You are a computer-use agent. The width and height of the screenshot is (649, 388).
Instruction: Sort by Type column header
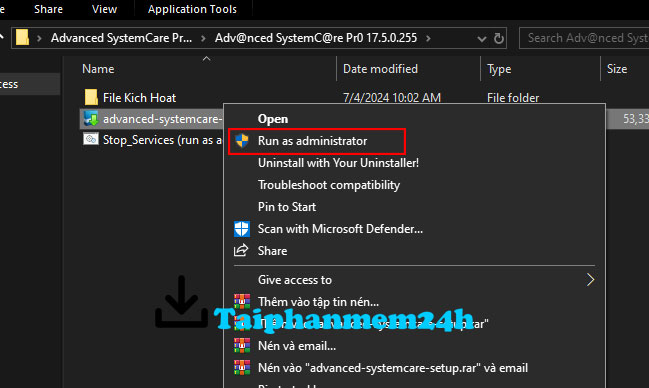click(x=499, y=69)
